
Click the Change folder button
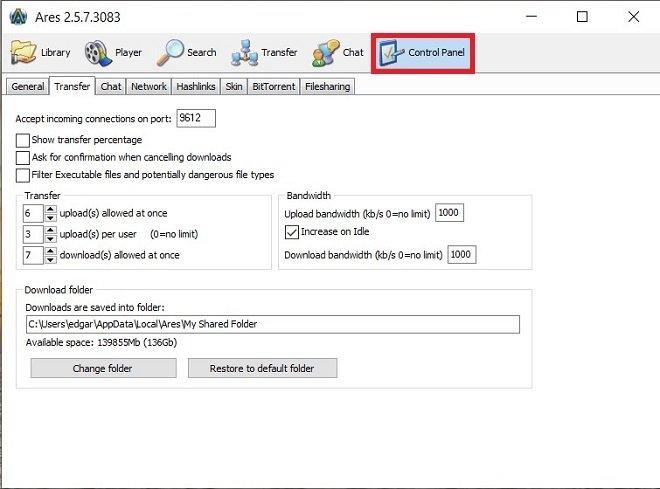coord(103,368)
